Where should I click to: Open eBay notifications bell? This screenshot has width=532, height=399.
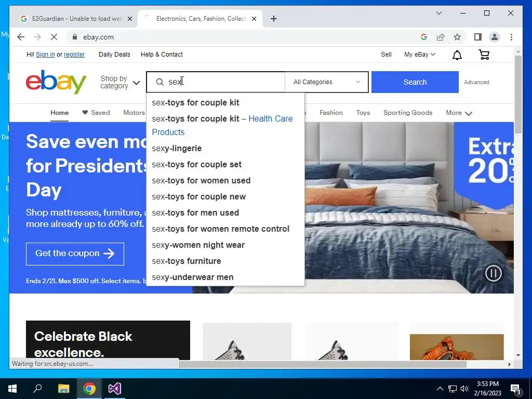[457, 55]
